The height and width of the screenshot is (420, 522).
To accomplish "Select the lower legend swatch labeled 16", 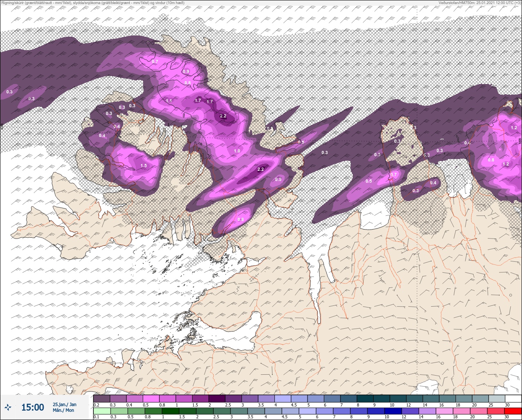I will (x=444, y=411).
